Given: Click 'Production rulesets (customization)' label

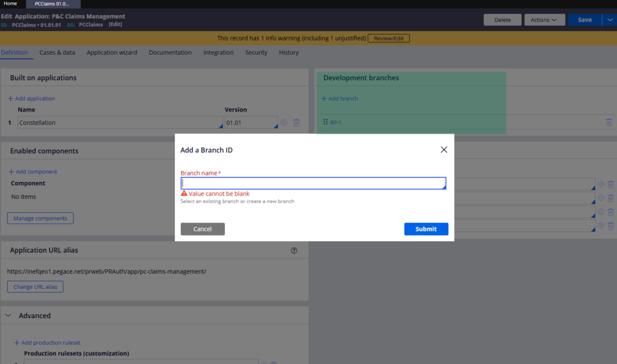Looking at the screenshot, I should [77, 353].
